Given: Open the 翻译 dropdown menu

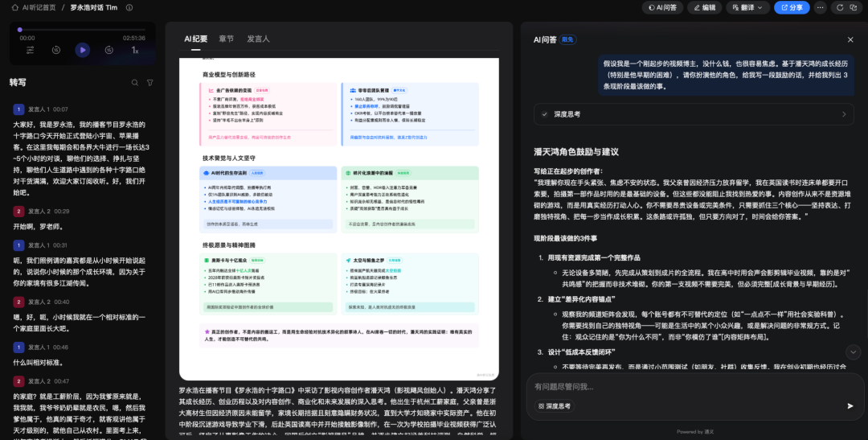Looking at the screenshot, I should pyautogui.click(x=747, y=7).
